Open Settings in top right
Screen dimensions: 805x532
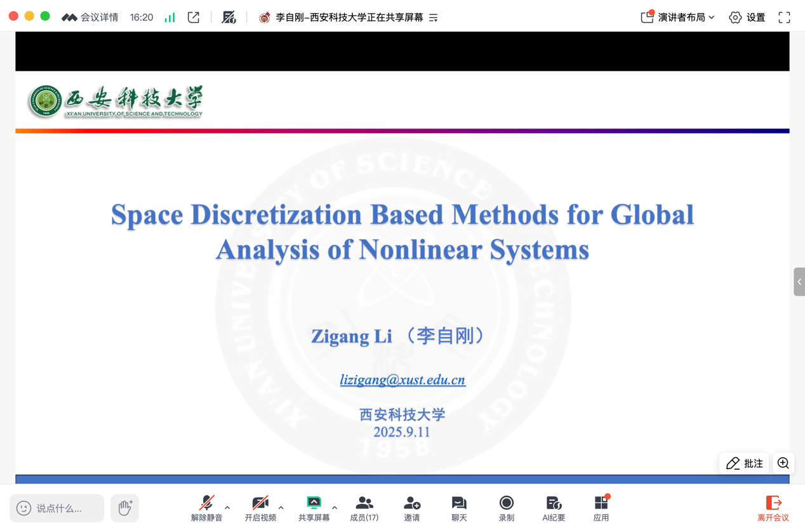[x=747, y=17]
